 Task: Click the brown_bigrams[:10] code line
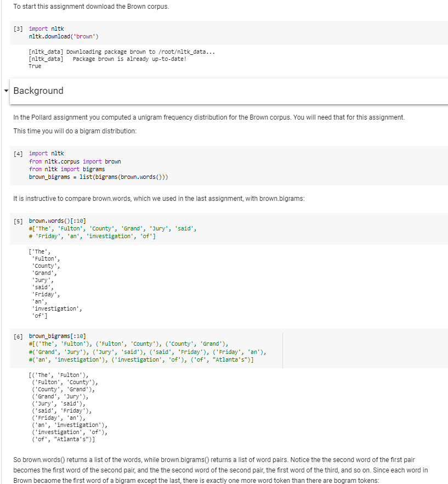coord(58,336)
